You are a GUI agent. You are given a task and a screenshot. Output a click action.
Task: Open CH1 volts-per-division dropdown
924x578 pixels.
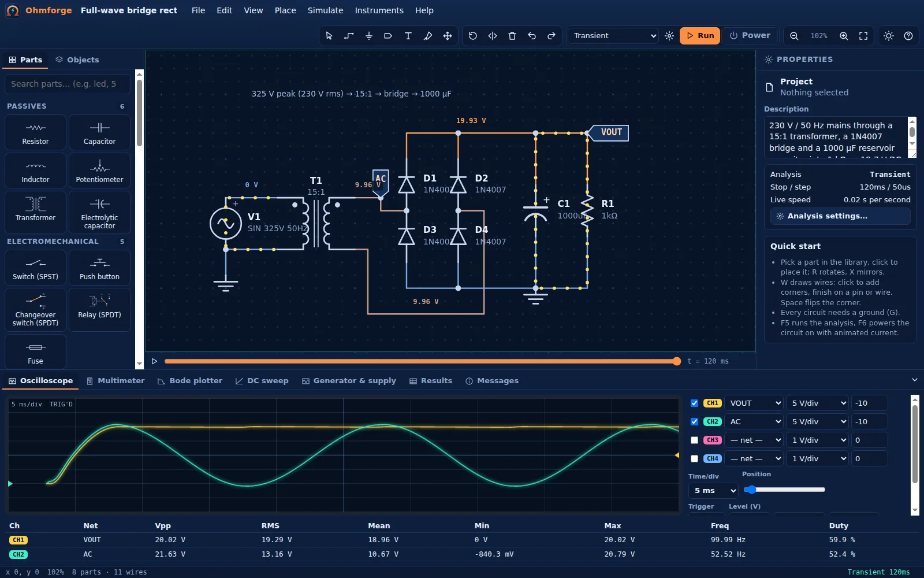(x=818, y=403)
